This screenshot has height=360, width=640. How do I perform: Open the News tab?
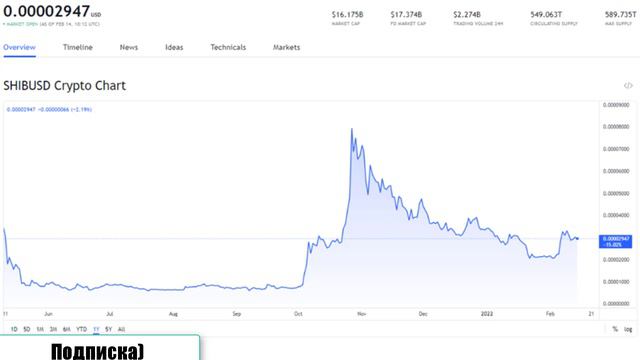(x=129, y=47)
